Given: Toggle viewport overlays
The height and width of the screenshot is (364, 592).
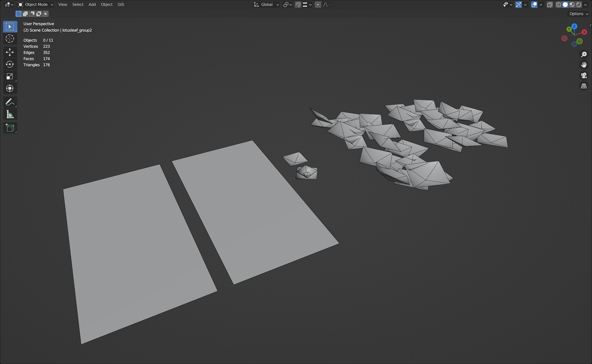Looking at the screenshot, I should tap(534, 5).
